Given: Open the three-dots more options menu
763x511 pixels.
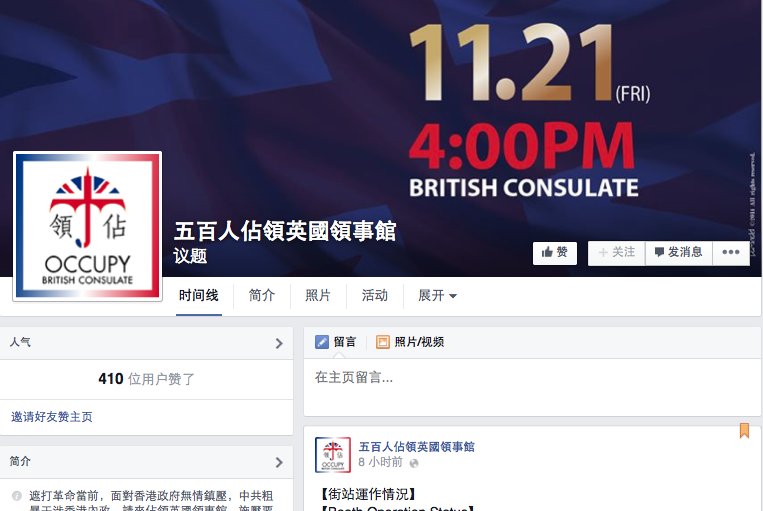Looking at the screenshot, I should coord(731,253).
